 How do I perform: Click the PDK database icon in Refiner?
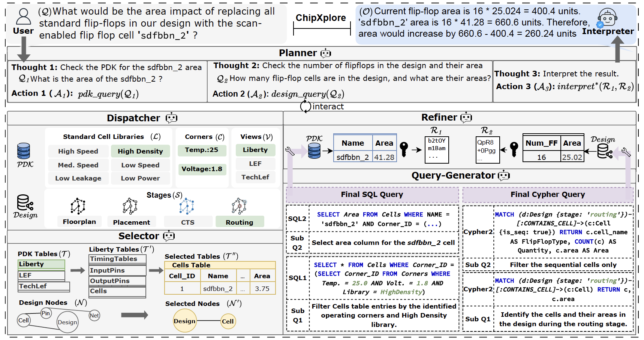[x=314, y=151]
